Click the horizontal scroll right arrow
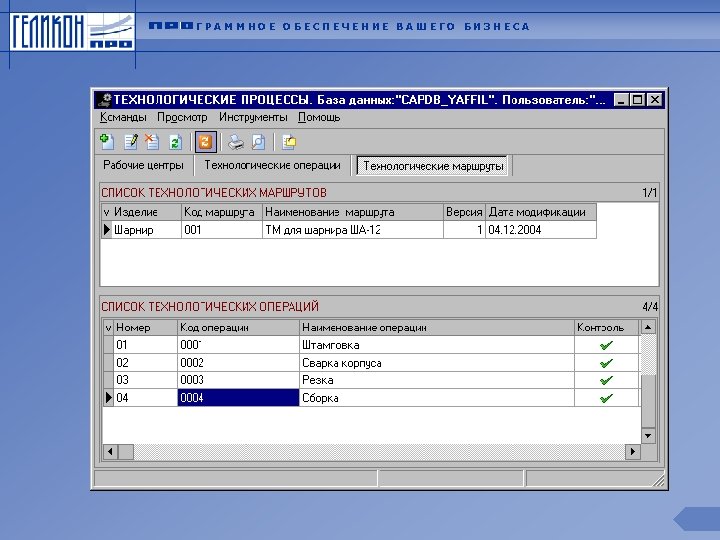The image size is (720, 540). (633, 452)
